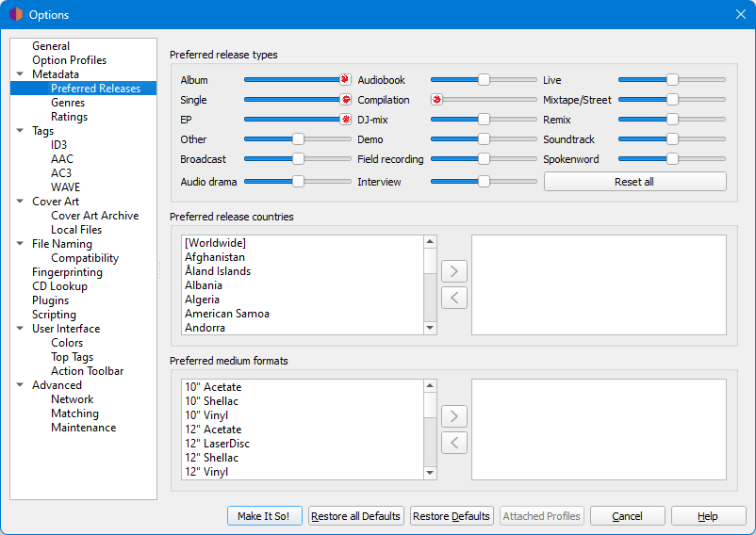Click down arrow of medium formats scrollbar
The height and width of the screenshot is (535, 756).
(x=430, y=473)
